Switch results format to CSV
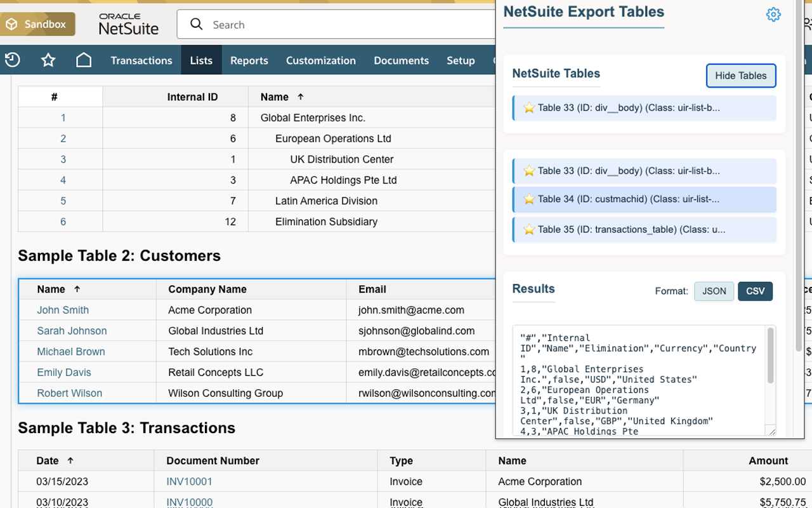 (x=756, y=291)
